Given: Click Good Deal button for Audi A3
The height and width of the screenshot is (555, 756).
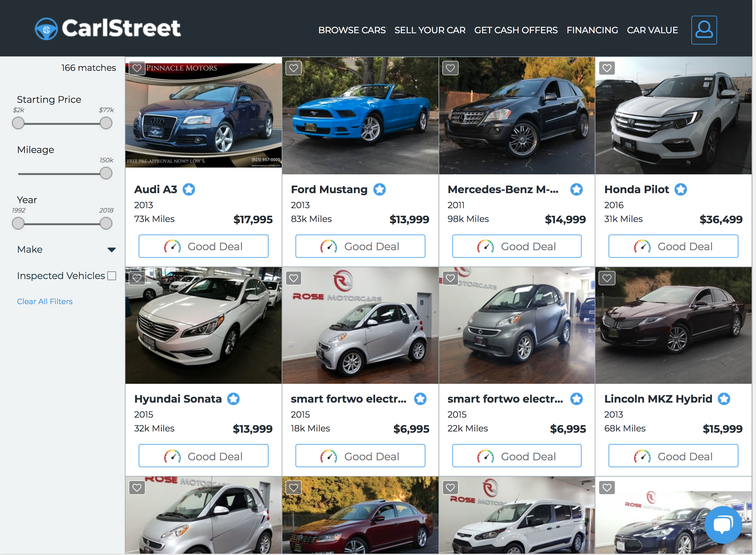Looking at the screenshot, I should click(203, 246).
